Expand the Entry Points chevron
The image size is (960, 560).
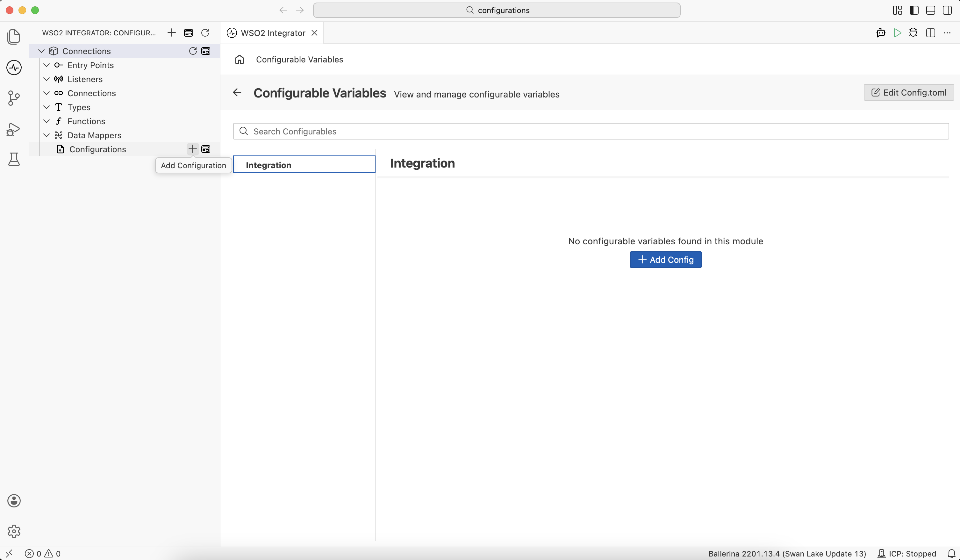point(47,65)
